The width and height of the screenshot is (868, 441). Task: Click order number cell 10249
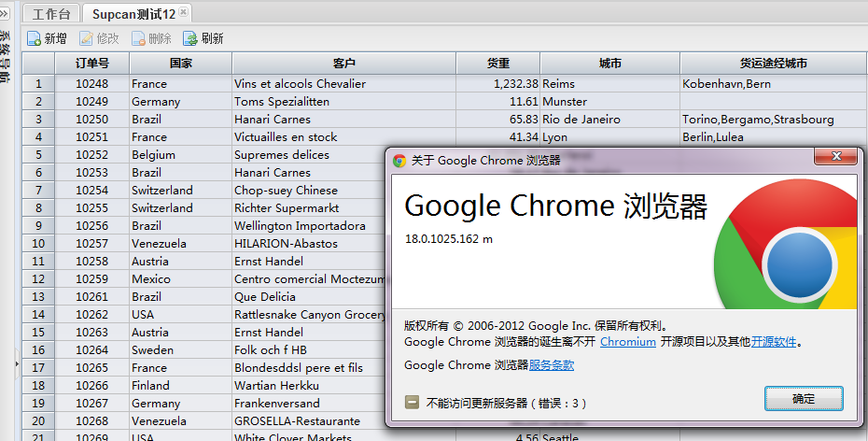point(91,102)
